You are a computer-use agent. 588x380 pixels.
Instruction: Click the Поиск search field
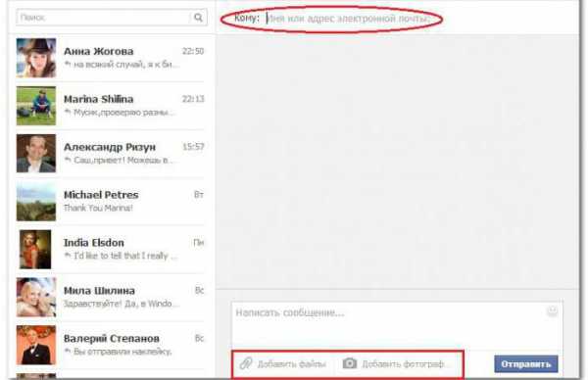(x=104, y=18)
